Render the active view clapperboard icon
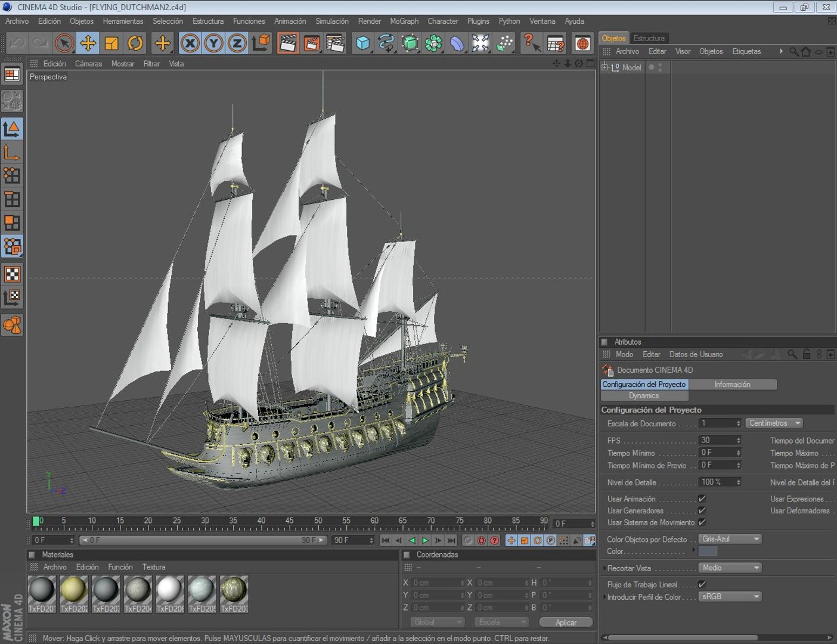Viewport: 837px width, 644px height. pyautogui.click(x=288, y=43)
